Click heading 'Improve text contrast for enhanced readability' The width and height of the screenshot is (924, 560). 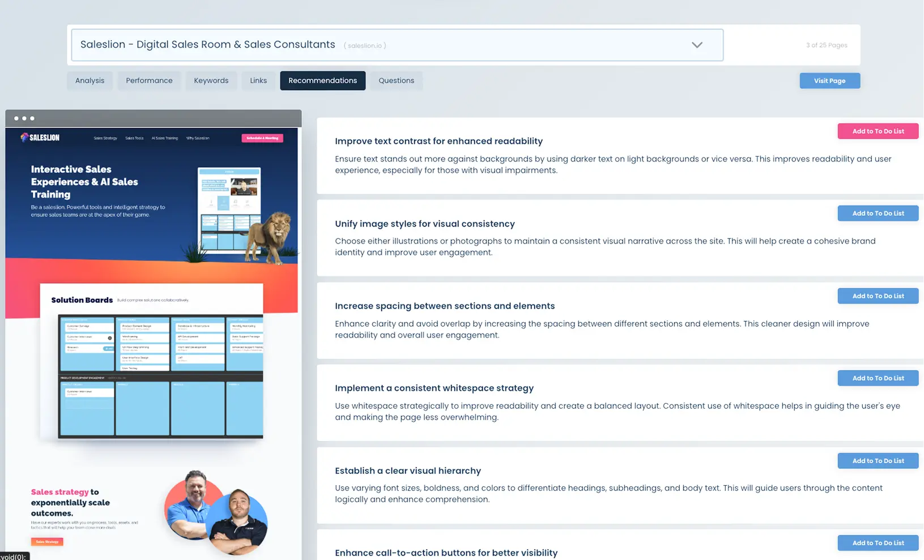tap(438, 141)
